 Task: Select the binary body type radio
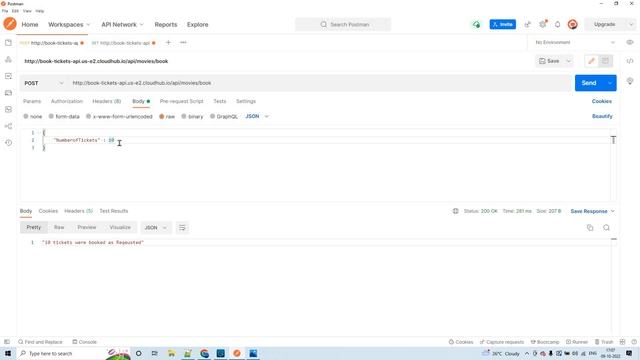point(184,116)
